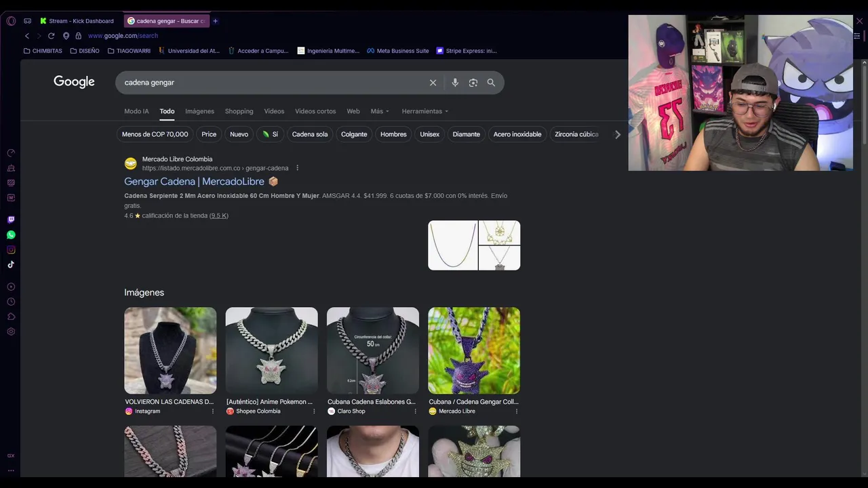Screen dimensions: 868x488
Task: Open the 9.5 K store ratings link
Action: pos(218,216)
